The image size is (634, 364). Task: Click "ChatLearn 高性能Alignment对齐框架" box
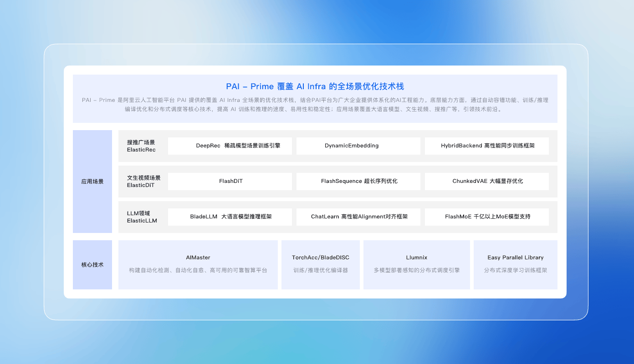tap(358, 217)
